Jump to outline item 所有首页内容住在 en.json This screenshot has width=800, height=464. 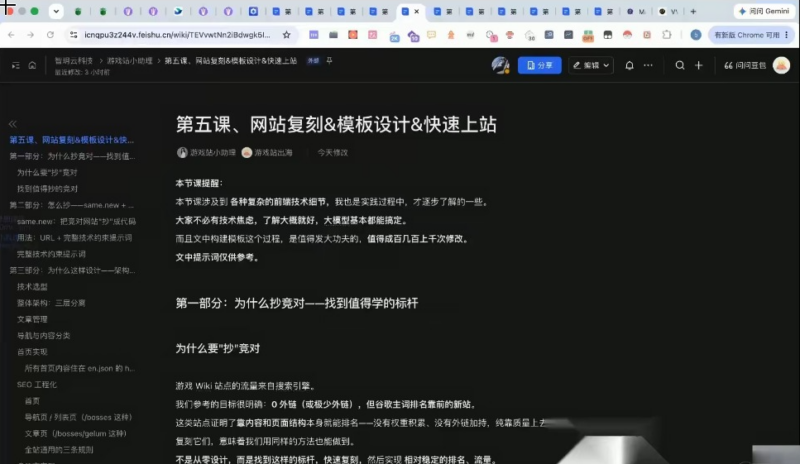pyautogui.click(x=80, y=369)
